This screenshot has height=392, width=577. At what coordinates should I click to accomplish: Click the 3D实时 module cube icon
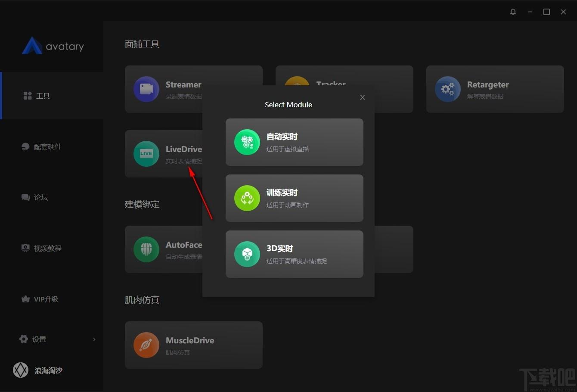[x=247, y=254]
